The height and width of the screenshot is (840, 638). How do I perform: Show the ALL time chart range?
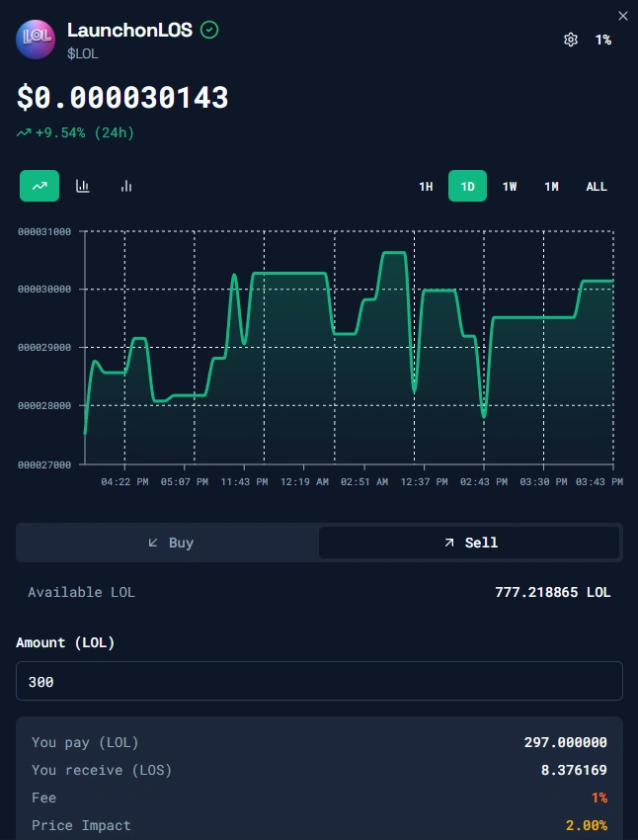point(597,186)
